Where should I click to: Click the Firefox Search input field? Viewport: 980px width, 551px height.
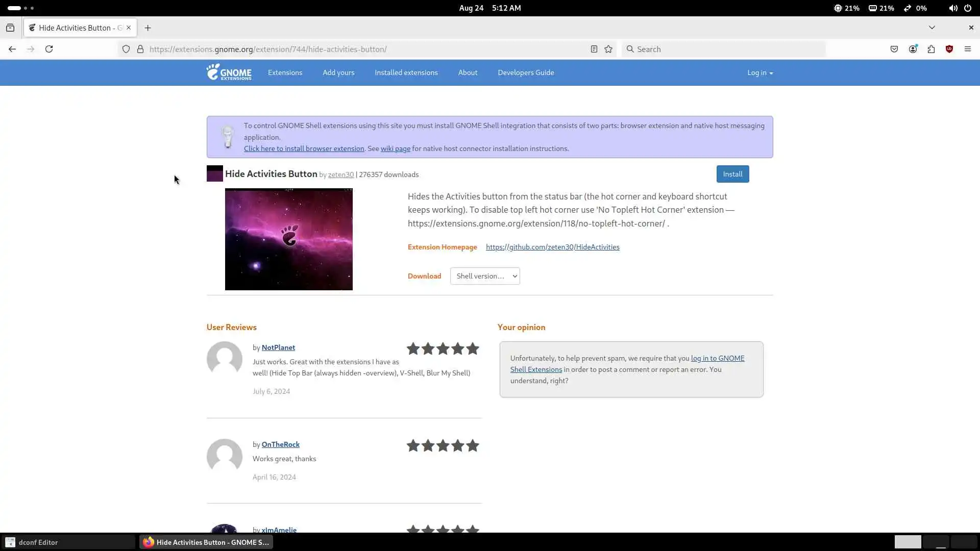click(725, 49)
